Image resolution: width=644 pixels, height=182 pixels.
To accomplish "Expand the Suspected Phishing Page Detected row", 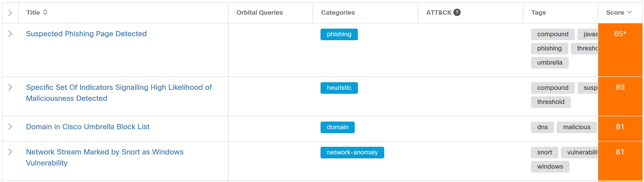I will point(10,34).
